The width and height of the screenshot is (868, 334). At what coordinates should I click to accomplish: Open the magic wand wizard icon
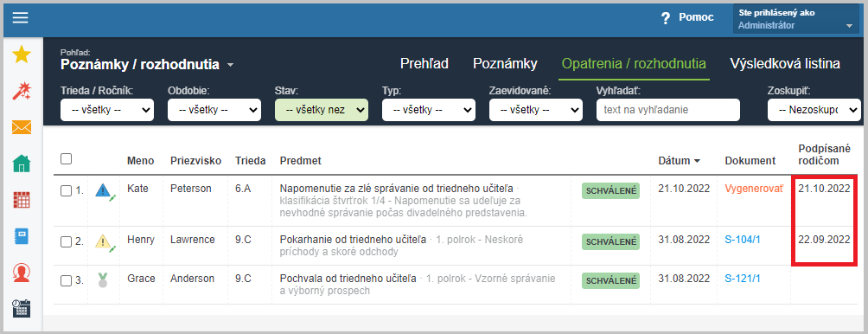click(22, 91)
